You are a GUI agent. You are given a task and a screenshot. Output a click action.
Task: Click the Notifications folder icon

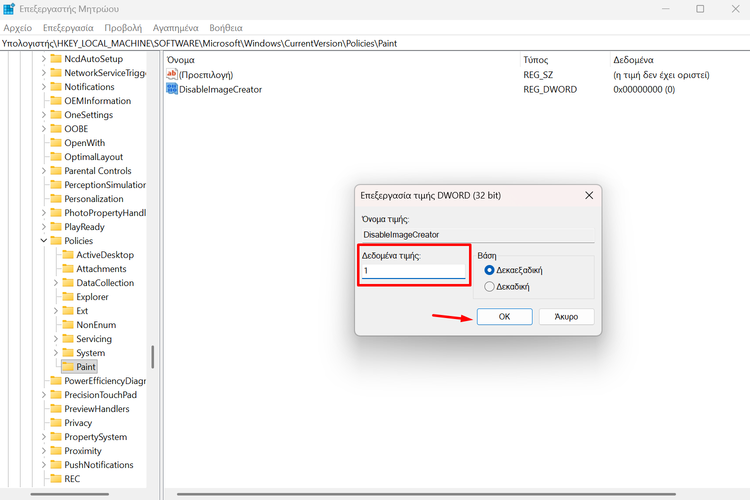coord(56,87)
